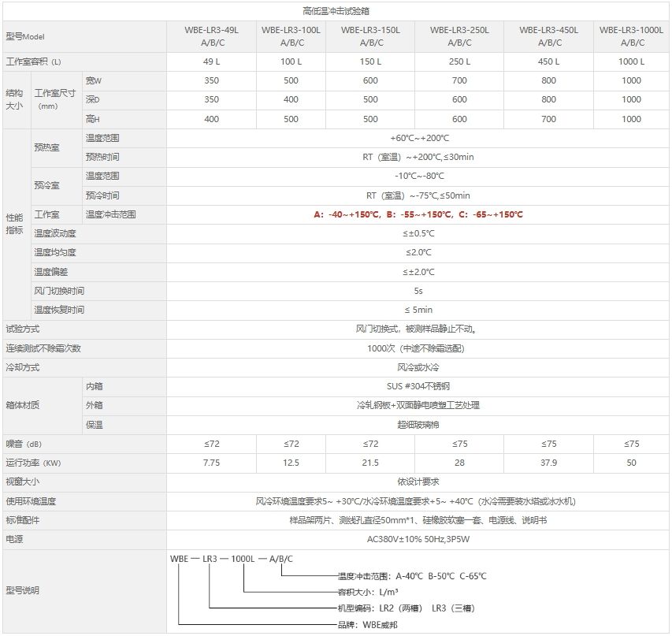
Task: Click the 超细玻璃棉 insulation value
Action: tap(418, 424)
